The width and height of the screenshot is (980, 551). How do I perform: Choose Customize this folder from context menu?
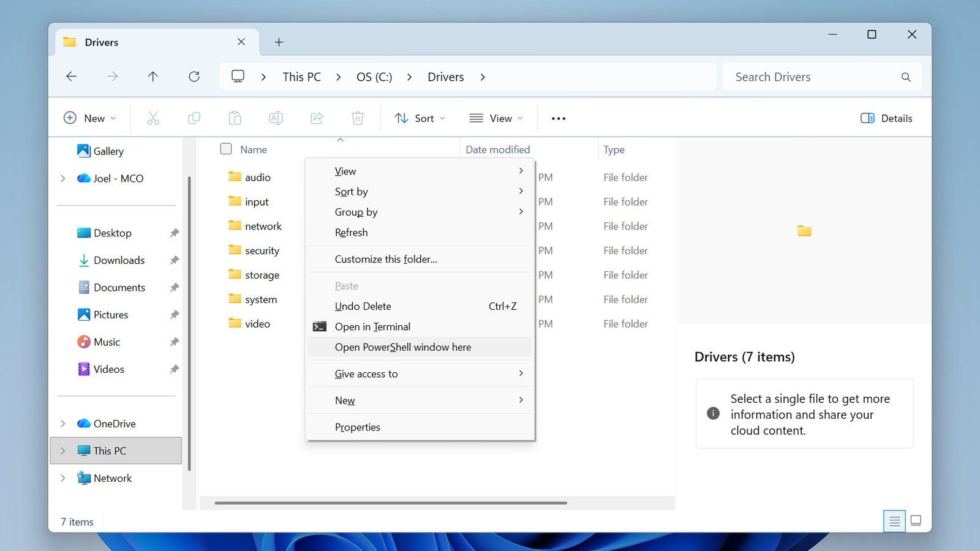[385, 259]
